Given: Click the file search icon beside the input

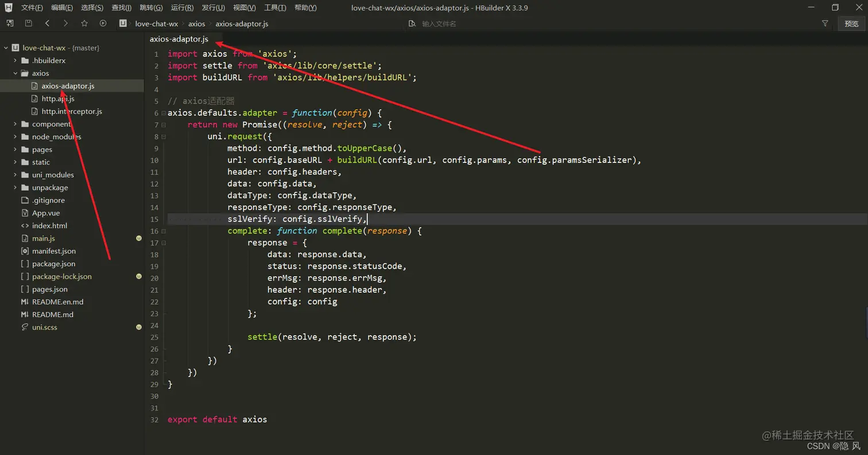Looking at the screenshot, I should (412, 24).
